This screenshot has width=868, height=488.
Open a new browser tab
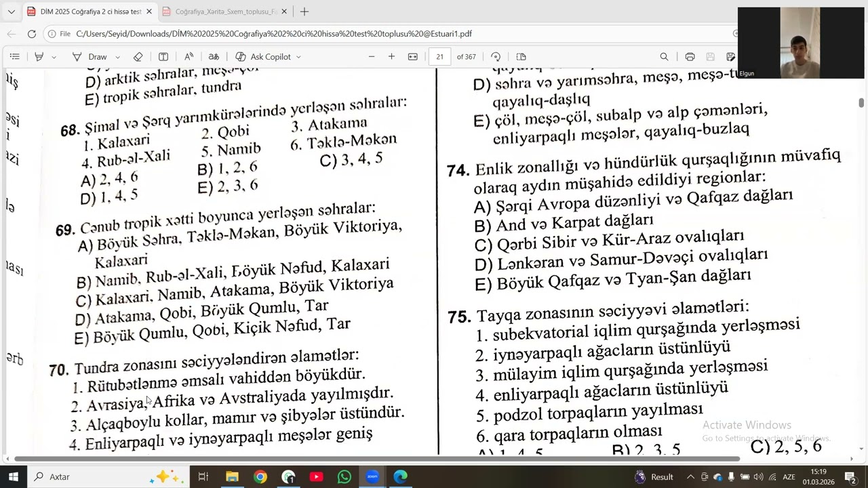pyautogui.click(x=304, y=12)
